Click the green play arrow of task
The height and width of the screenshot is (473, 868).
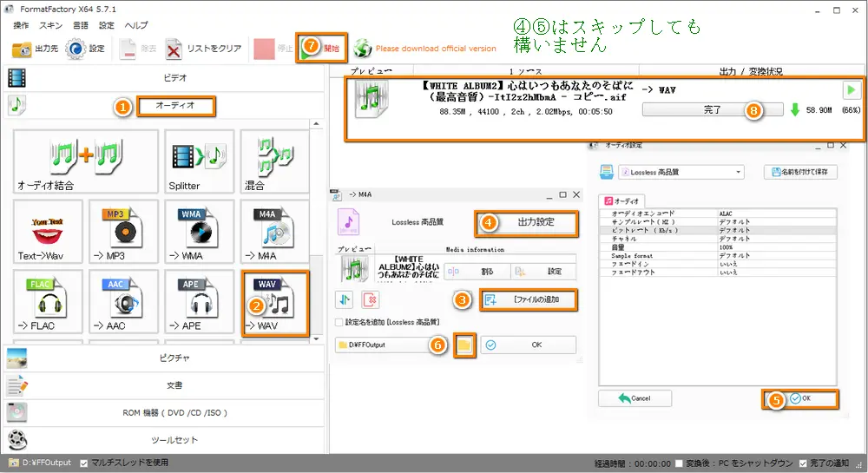point(851,89)
